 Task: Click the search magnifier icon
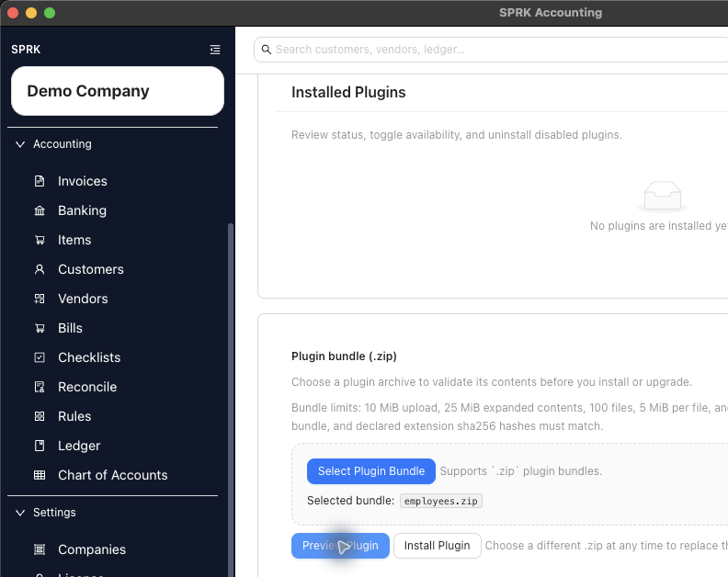pyautogui.click(x=266, y=50)
